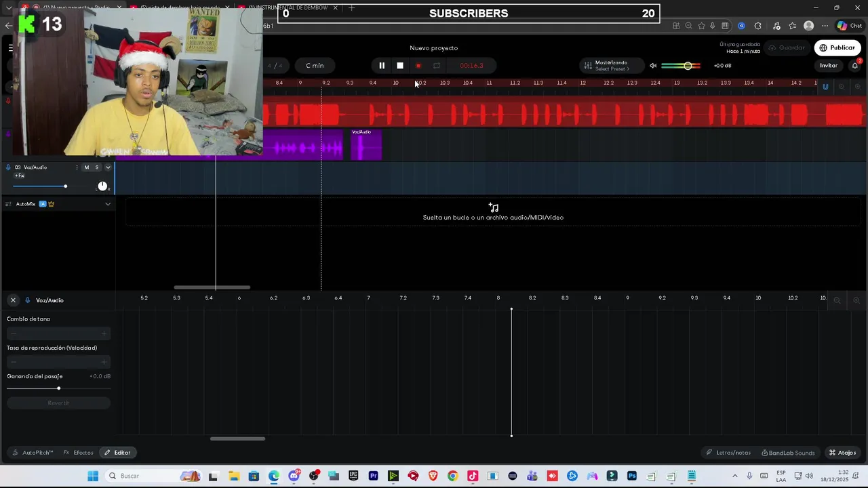
Task: Click the Nuevo proyecto title
Action: 434,48
